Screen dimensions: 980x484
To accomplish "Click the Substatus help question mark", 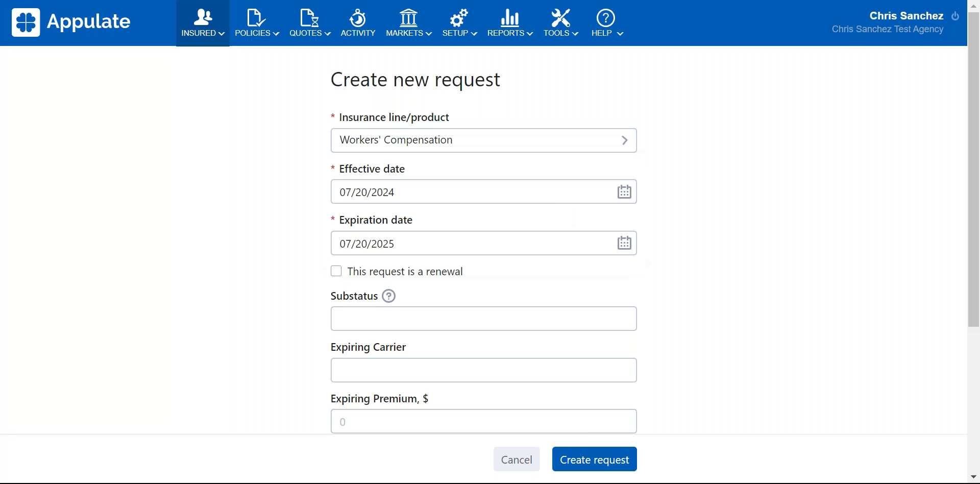I will pos(388,296).
